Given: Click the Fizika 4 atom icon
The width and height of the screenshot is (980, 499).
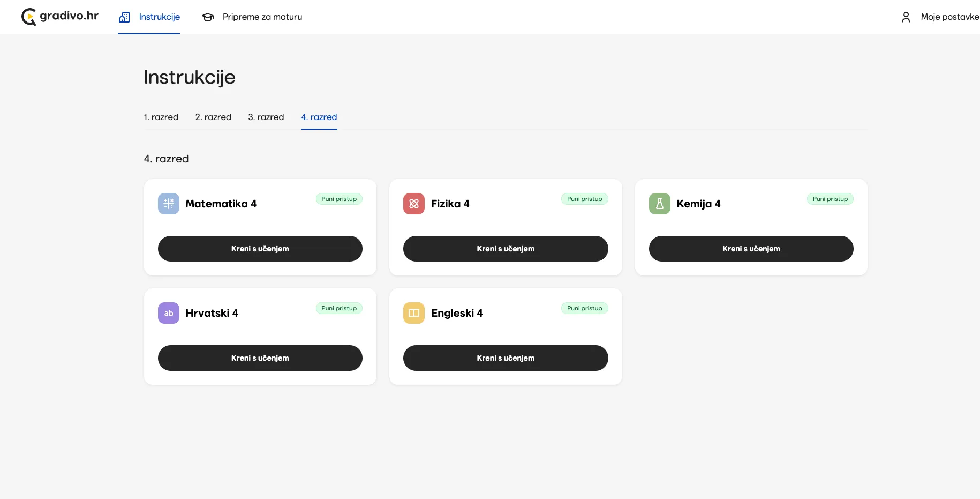Looking at the screenshot, I should (x=414, y=204).
